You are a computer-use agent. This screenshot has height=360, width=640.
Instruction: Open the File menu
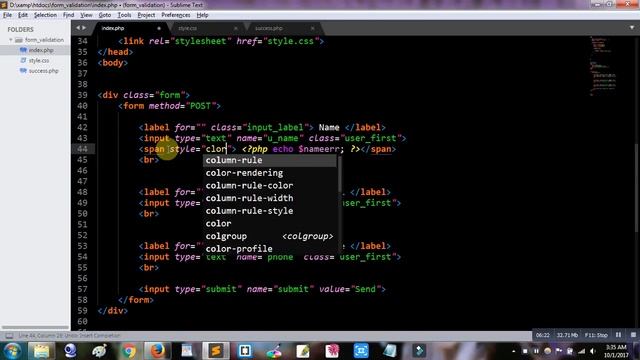[x=7, y=15]
